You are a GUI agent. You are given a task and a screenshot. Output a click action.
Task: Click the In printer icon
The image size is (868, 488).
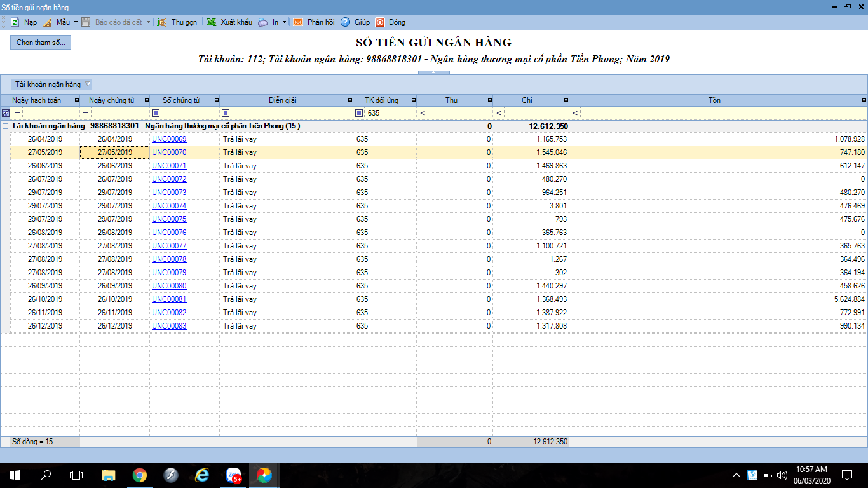pyautogui.click(x=263, y=22)
